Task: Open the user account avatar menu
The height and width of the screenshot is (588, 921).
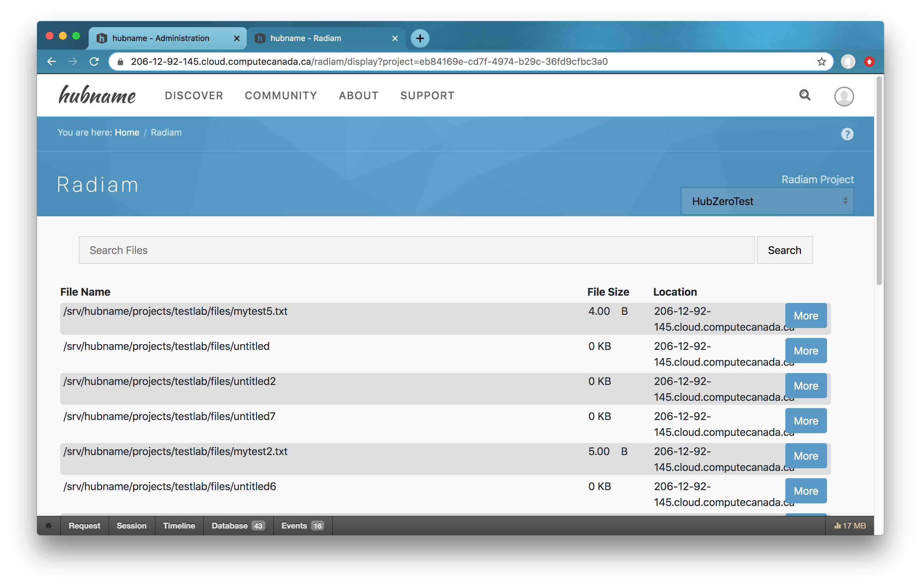Action: click(844, 96)
